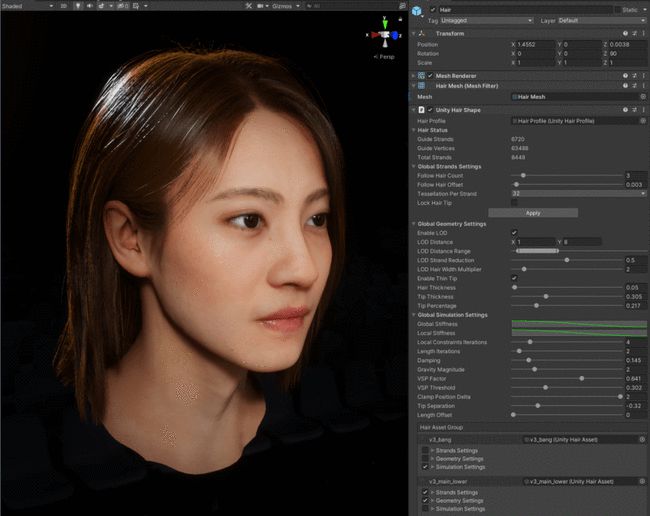Open Mesh Renderer preset settings icon

coord(634,75)
